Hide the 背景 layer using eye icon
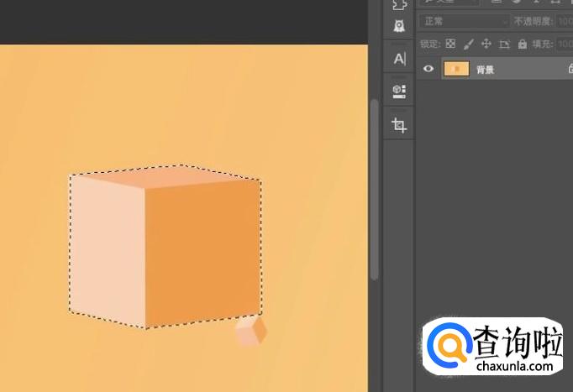Image resolution: width=573 pixels, height=392 pixels. point(428,69)
